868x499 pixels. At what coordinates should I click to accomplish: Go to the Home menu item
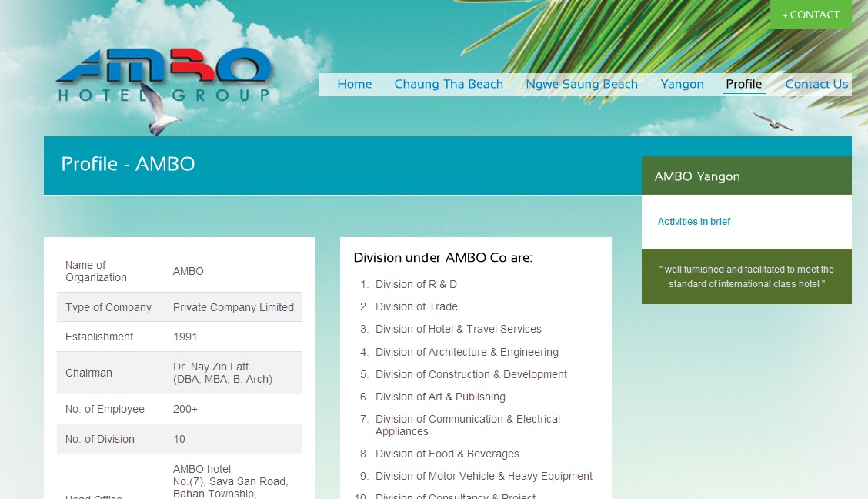(x=354, y=84)
